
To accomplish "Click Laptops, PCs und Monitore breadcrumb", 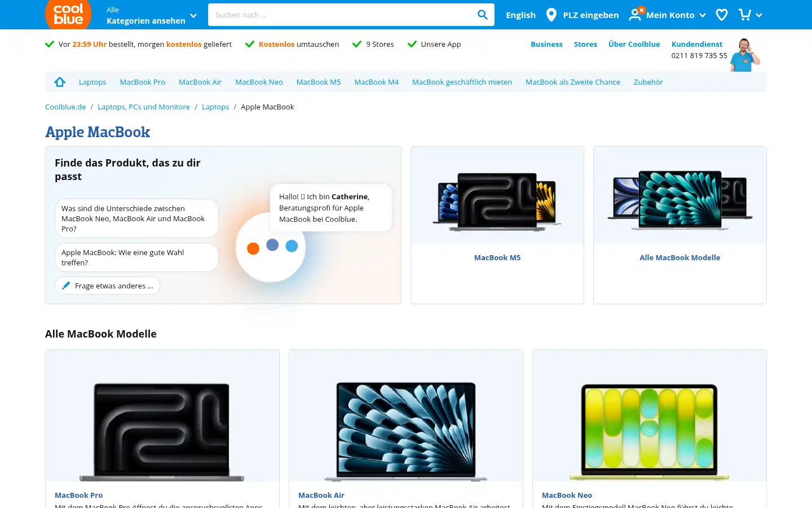I will click(144, 107).
